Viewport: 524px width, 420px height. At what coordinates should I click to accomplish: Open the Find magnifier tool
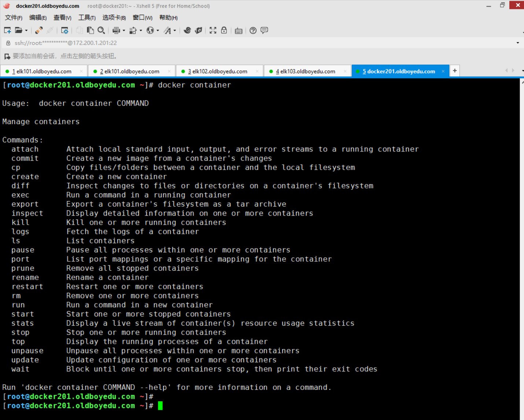102,30
